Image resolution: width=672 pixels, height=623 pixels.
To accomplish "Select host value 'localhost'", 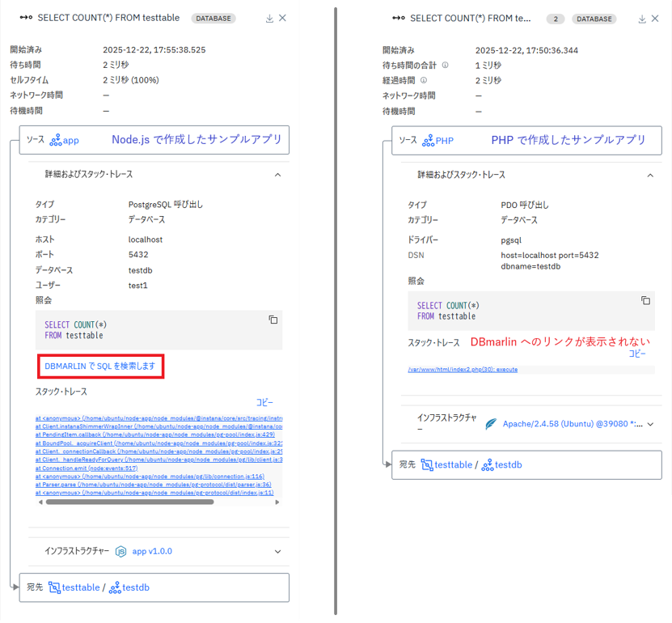I will 146,239.
